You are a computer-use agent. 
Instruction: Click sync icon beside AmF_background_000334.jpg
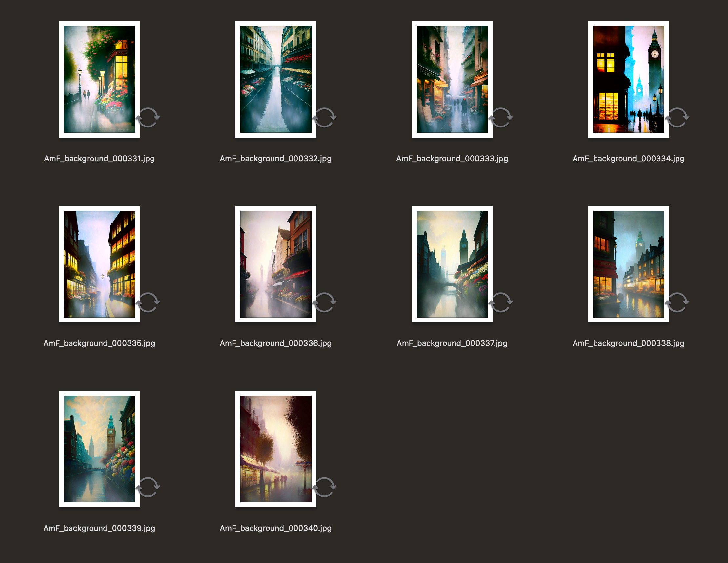[x=677, y=118]
